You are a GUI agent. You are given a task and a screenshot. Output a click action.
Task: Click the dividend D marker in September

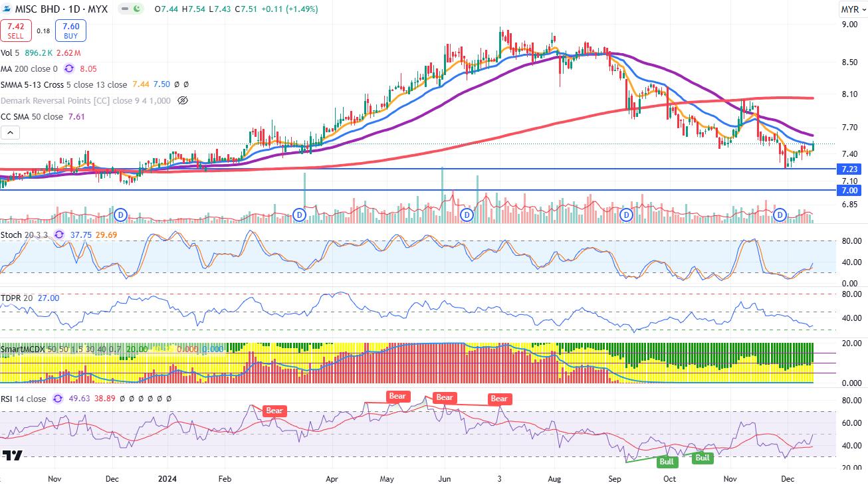tap(626, 215)
